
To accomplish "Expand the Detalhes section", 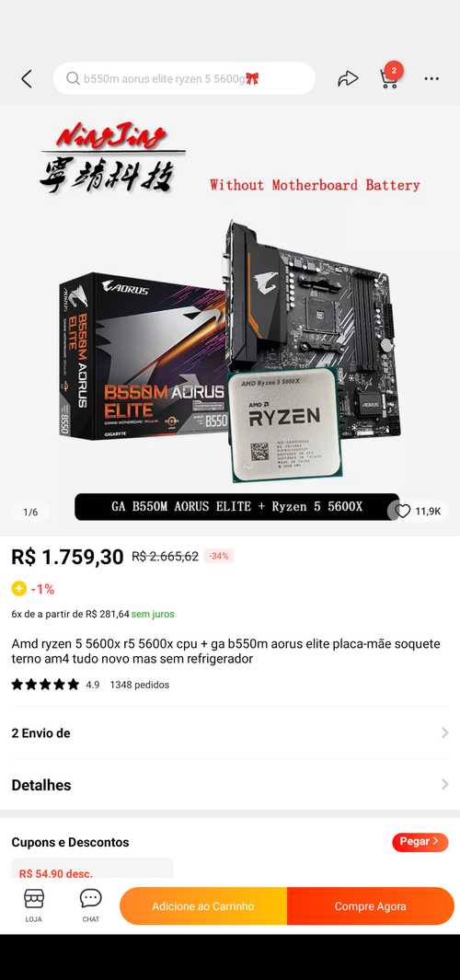I will pos(230,785).
